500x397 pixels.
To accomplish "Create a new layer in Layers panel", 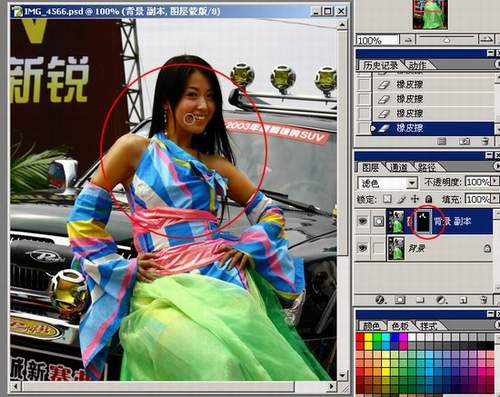I will [x=463, y=300].
